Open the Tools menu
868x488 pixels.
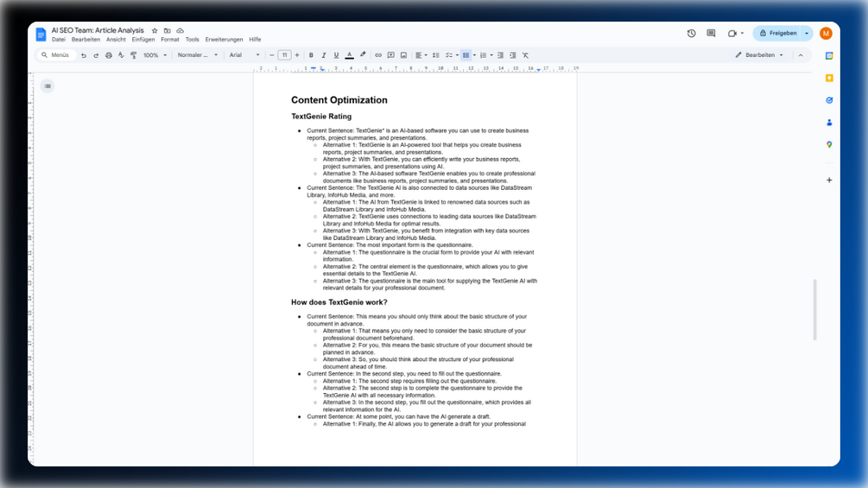[192, 40]
